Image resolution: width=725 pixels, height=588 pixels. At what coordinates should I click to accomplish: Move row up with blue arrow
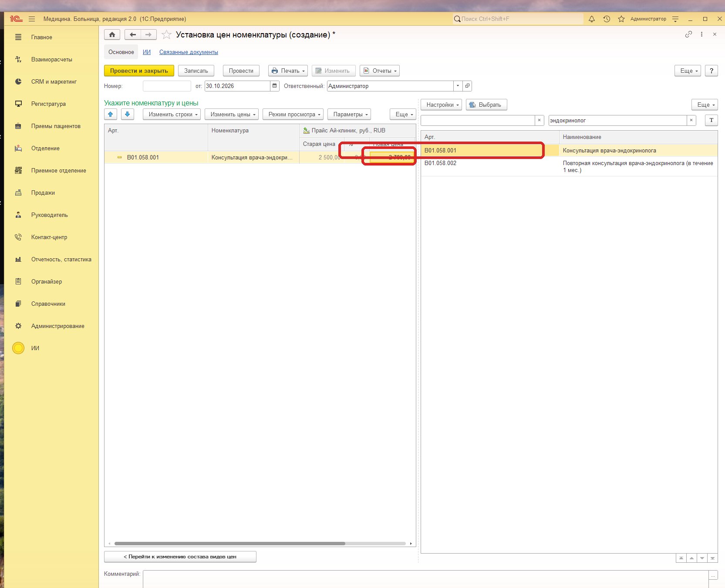coord(111,114)
